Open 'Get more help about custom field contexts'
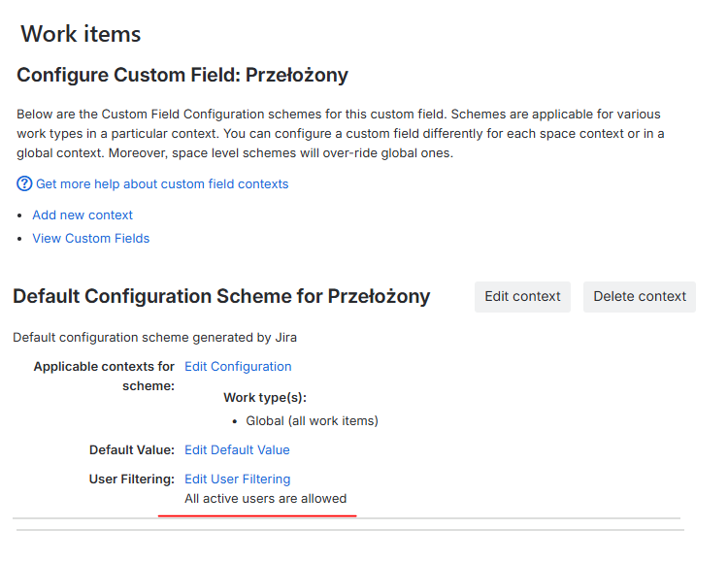 [x=162, y=183]
